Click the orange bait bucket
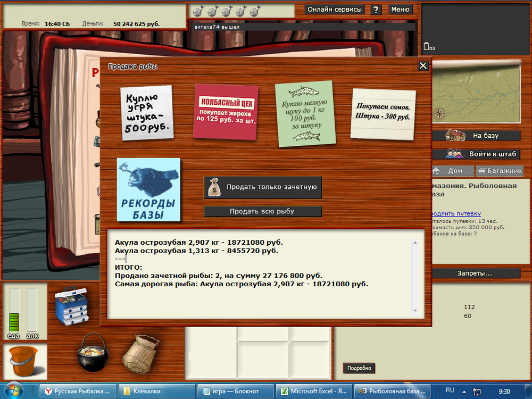The image size is (532, 399). [x=24, y=361]
